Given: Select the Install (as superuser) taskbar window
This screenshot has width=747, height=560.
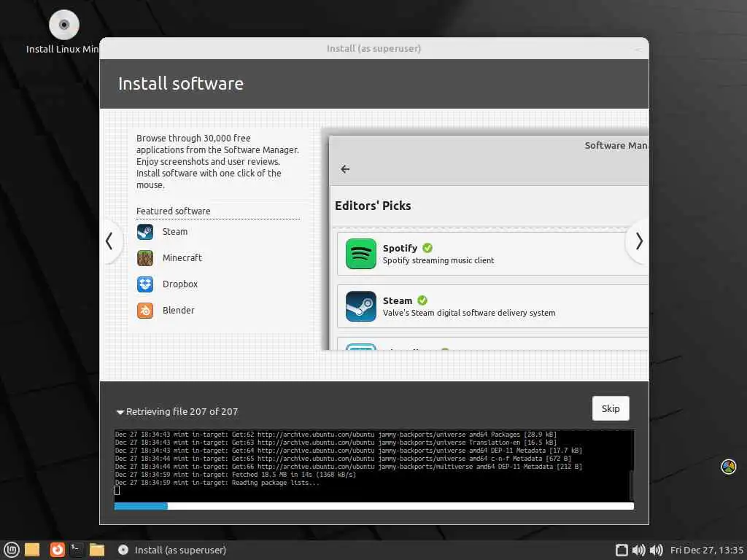Looking at the screenshot, I should [x=172, y=550].
